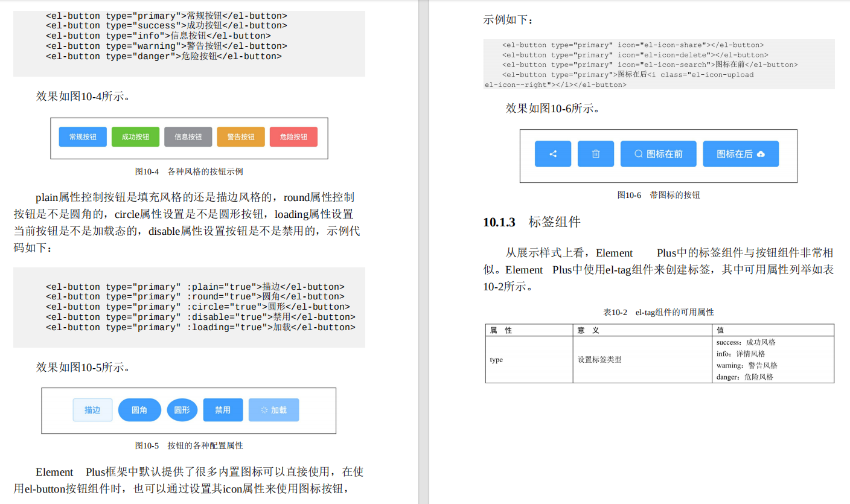
Task: Click the upload cloud icon in 图标在后 button
Action: point(762,154)
